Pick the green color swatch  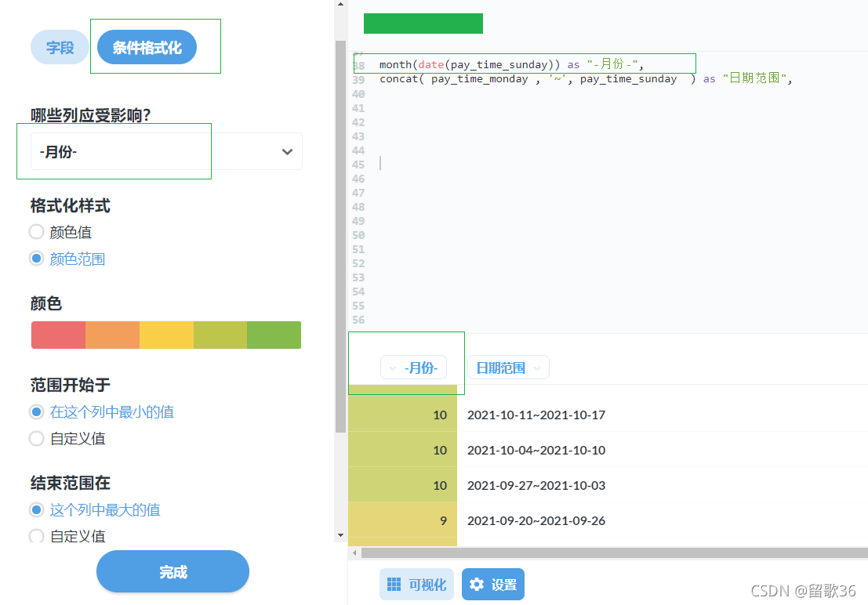click(x=274, y=335)
